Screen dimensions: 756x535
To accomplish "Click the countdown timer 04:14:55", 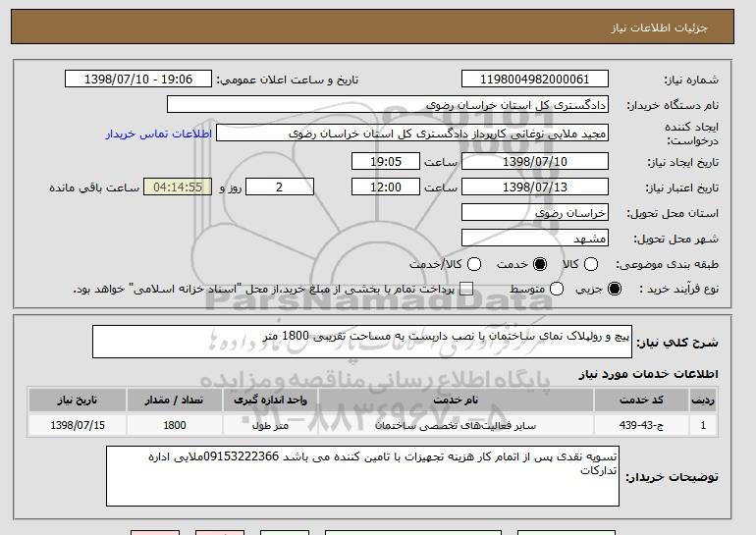I will tap(178, 187).
